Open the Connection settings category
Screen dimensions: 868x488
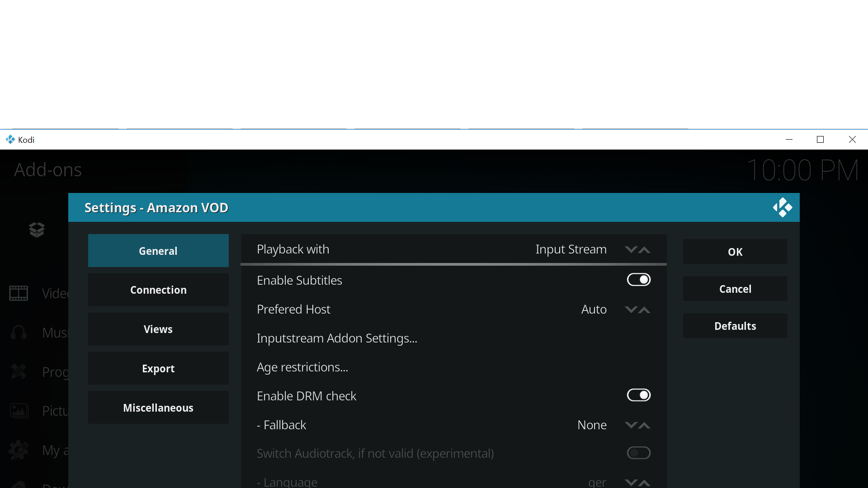pos(158,290)
